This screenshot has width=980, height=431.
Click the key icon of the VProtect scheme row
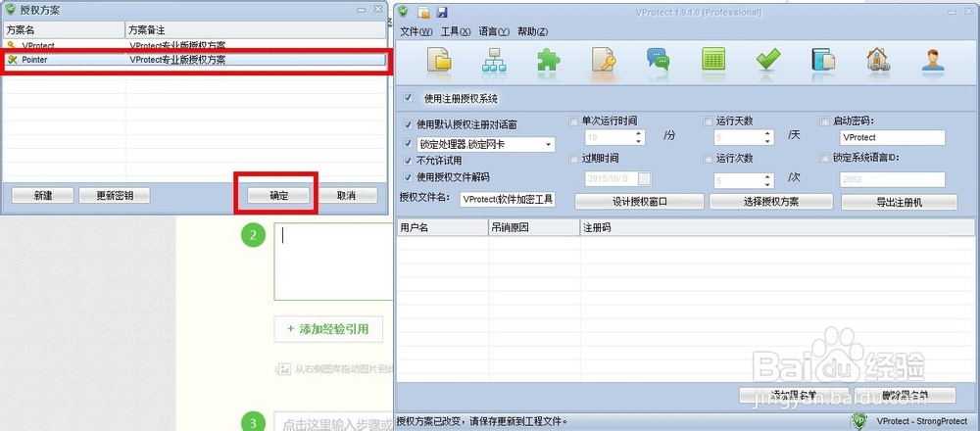11,46
